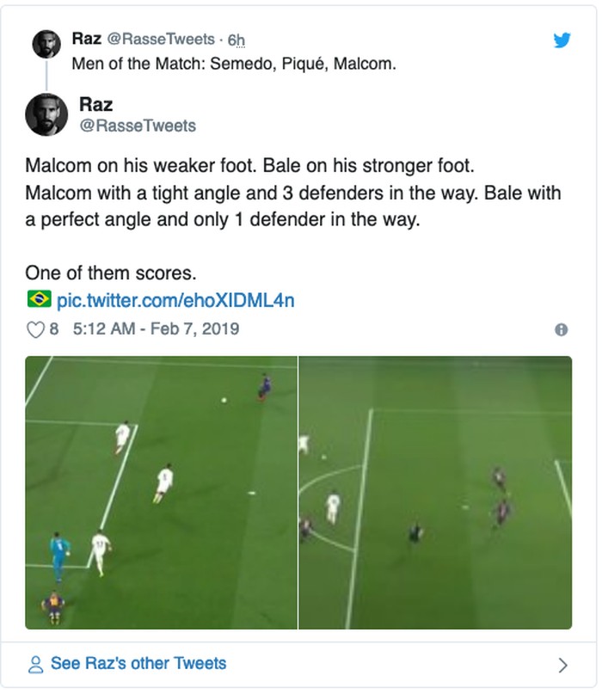Click the Twitter bird logo

(x=562, y=40)
